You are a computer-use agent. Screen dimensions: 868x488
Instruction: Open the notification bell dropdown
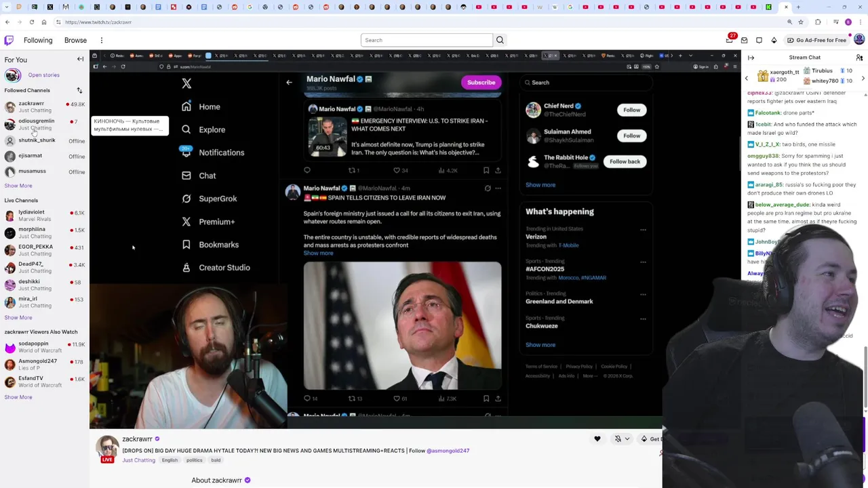pos(621,439)
